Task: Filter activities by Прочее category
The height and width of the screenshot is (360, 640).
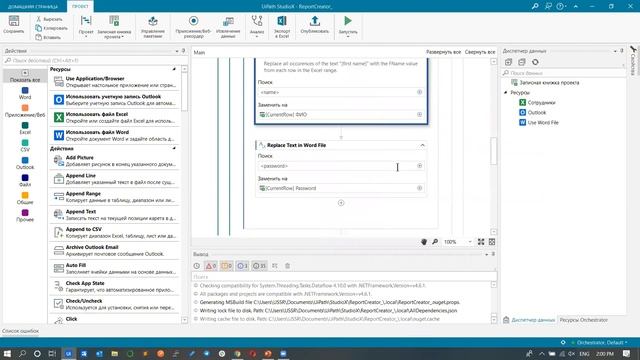Action: pyautogui.click(x=25, y=216)
